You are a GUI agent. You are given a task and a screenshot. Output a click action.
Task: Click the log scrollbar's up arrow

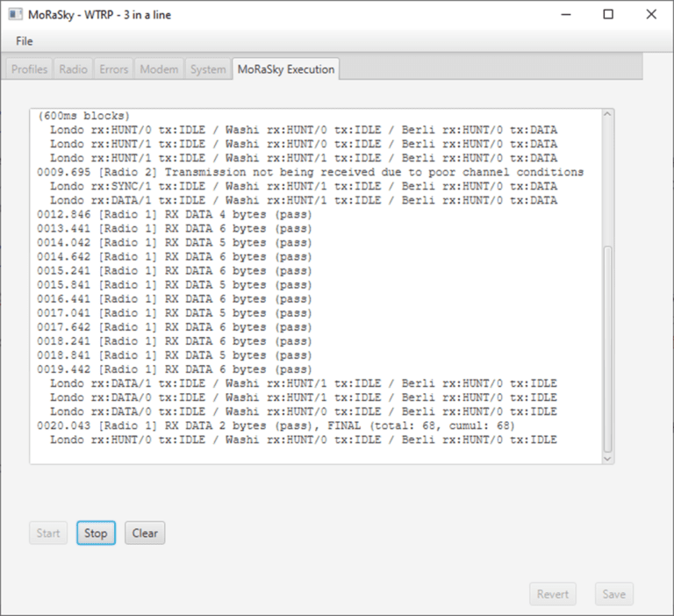click(x=606, y=116)
